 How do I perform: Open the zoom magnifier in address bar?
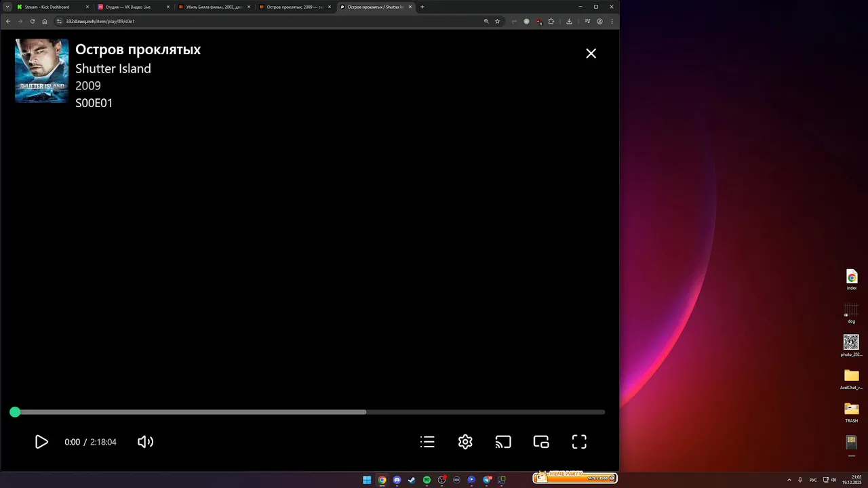pos(486,21)
